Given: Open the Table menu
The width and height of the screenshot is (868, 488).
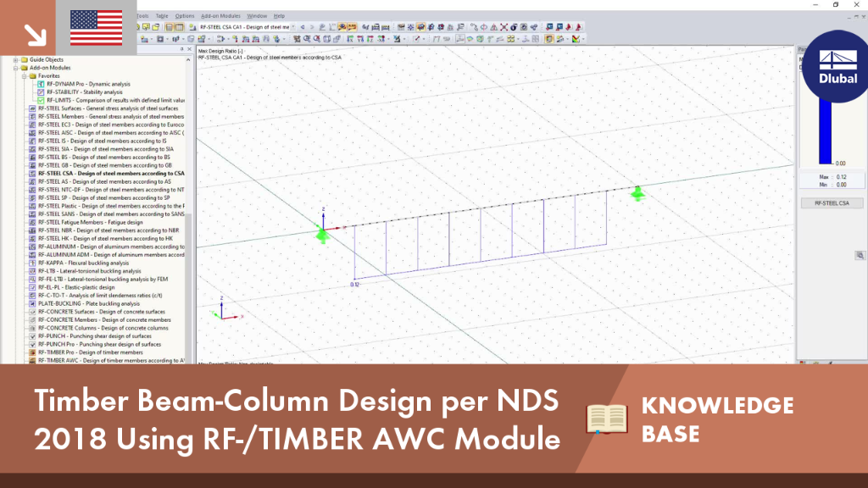Looking at the screenshot, I should tap(162, 16).
